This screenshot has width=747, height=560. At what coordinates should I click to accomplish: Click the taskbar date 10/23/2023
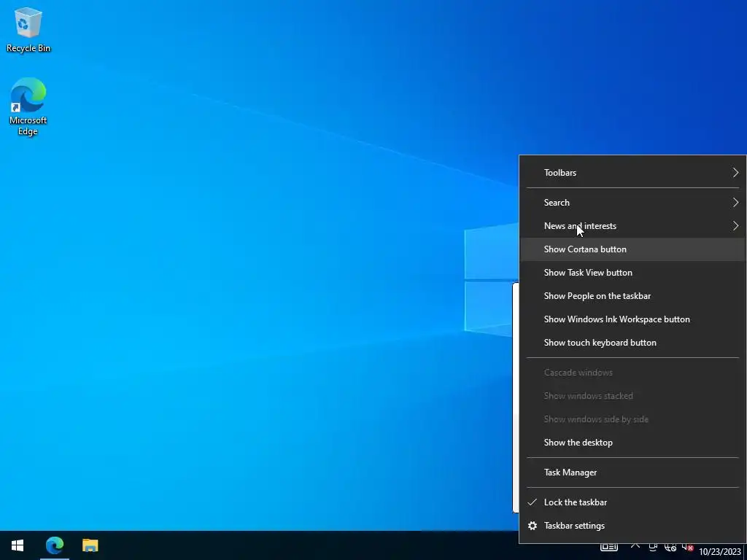click(720, 552)
